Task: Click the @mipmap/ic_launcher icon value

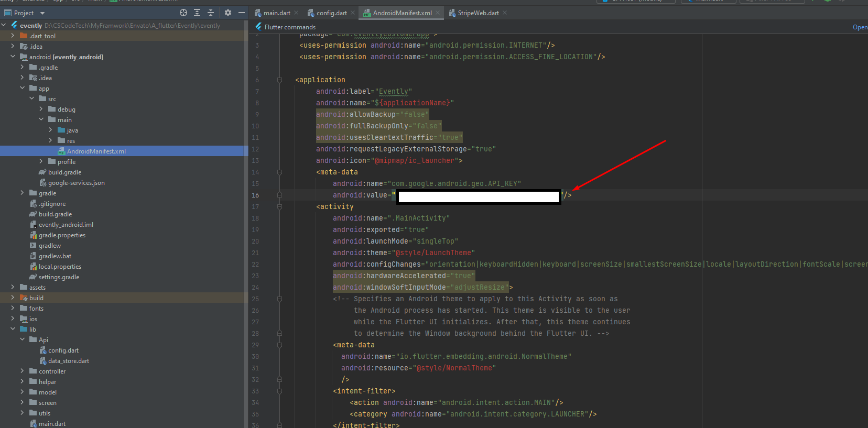Action: 414,161
